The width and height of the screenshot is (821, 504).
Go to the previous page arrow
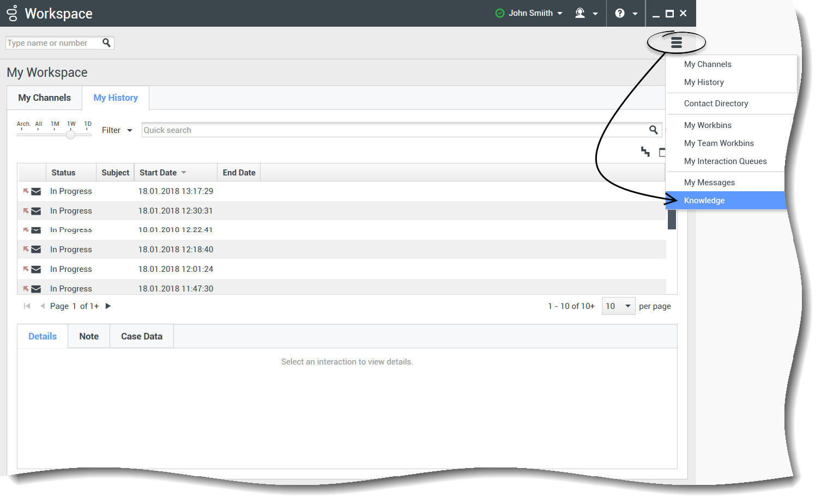[x=43, y=306]
